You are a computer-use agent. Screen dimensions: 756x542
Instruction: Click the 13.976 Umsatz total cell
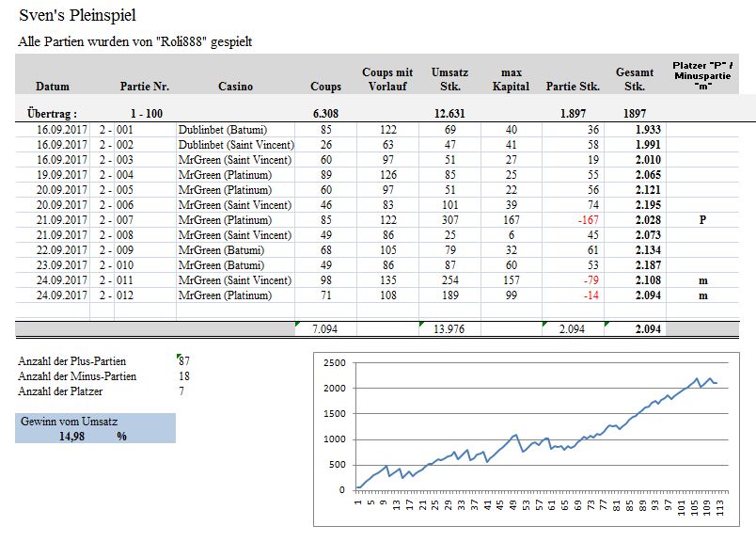pos(448,329)
